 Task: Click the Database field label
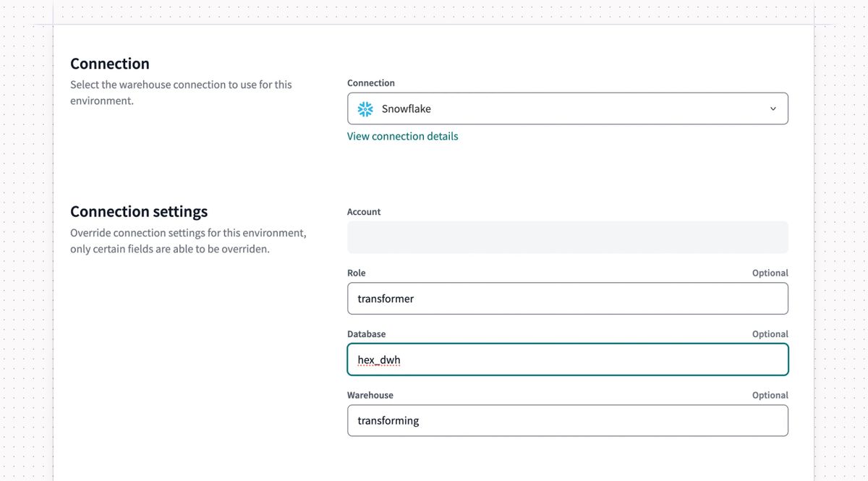tap(367, 334)
